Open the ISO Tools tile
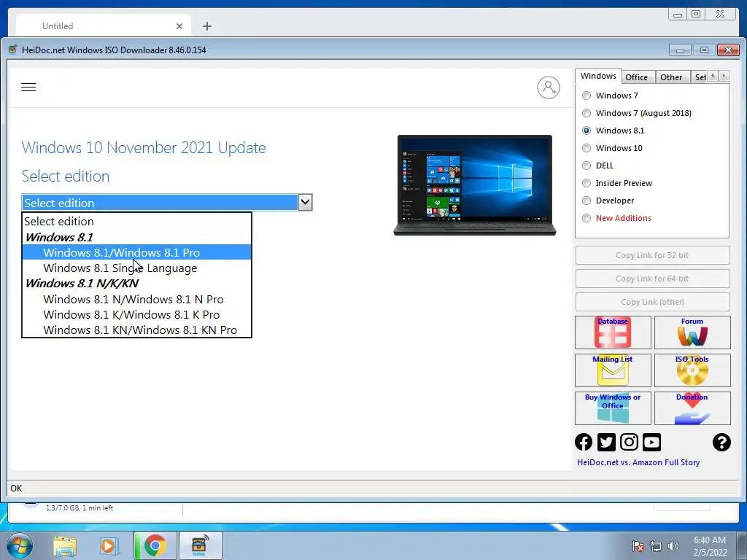 pos(692,370)
